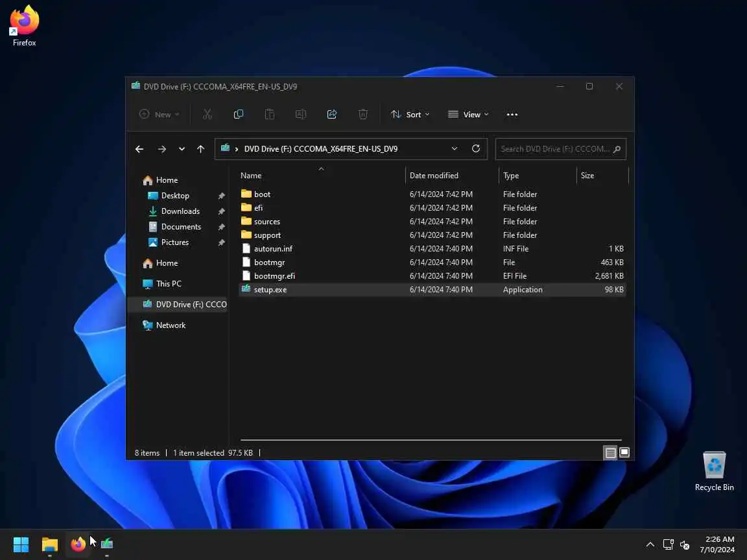Sort by the Name column header
The width and height of the screenshot is (747, 560).
point(251,175)
